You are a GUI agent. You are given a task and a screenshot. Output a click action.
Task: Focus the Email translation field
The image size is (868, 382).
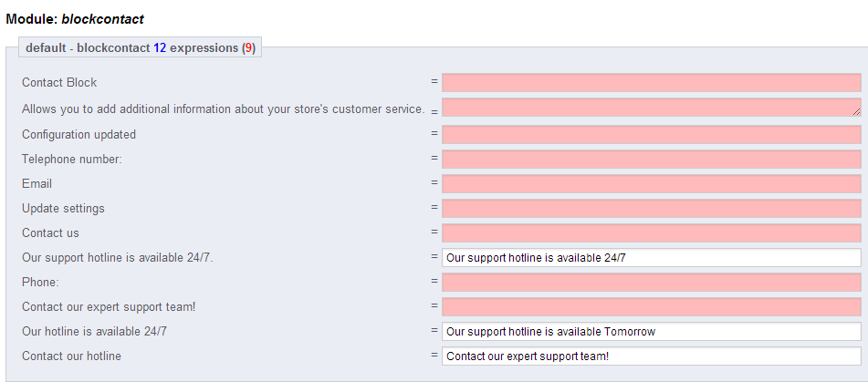[651, 183]
